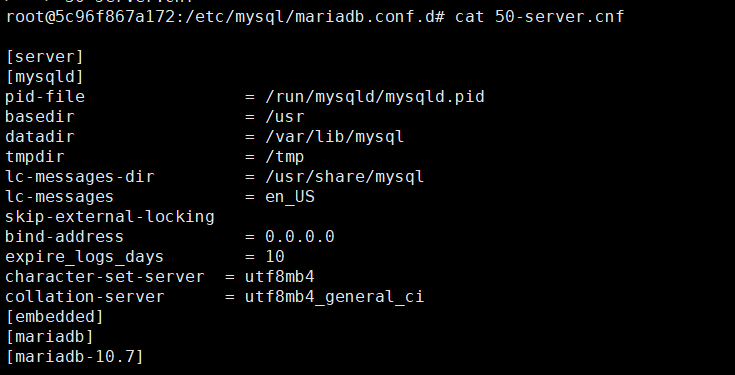
Task: Click the [mysqld] section header line
Action: click(x=45, y=77)
